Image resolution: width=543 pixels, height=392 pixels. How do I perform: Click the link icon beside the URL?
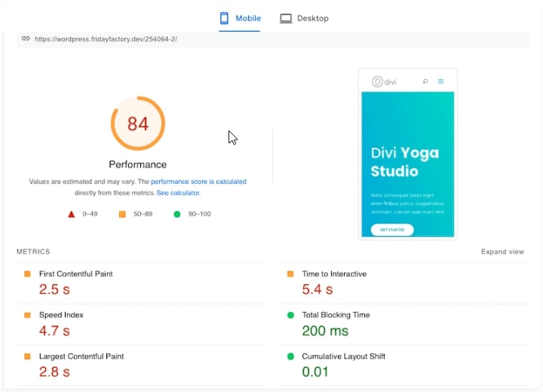pos(26,38)
